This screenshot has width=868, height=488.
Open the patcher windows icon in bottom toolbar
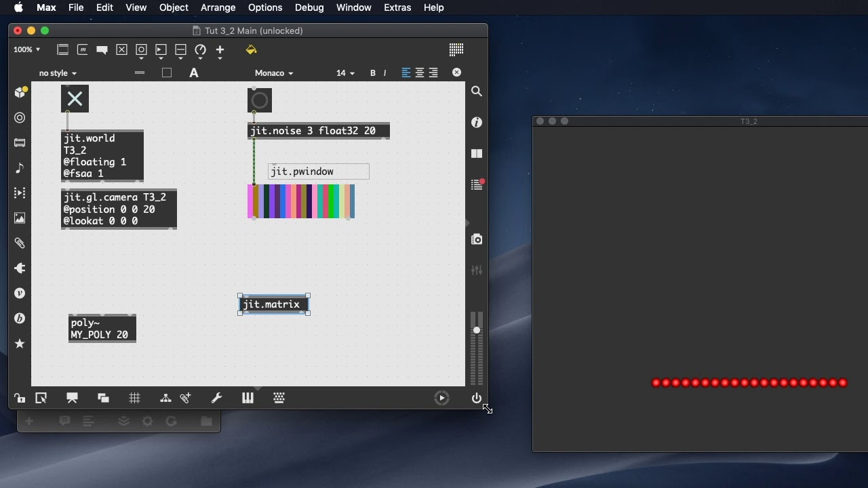coord(103,399)
